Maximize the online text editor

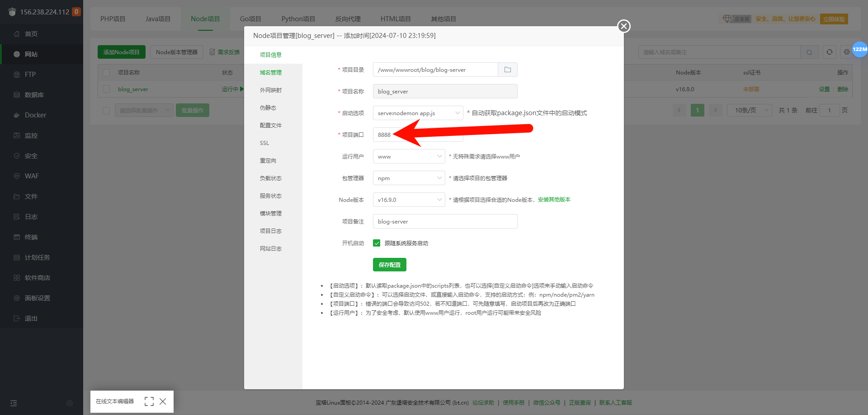[149, 401]
